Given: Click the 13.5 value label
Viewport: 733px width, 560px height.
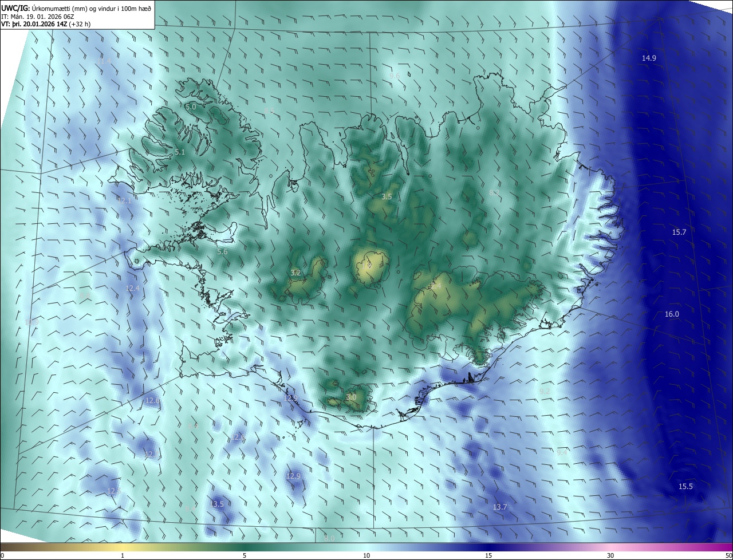Looking at the screenshot, I should pos(217,504).
